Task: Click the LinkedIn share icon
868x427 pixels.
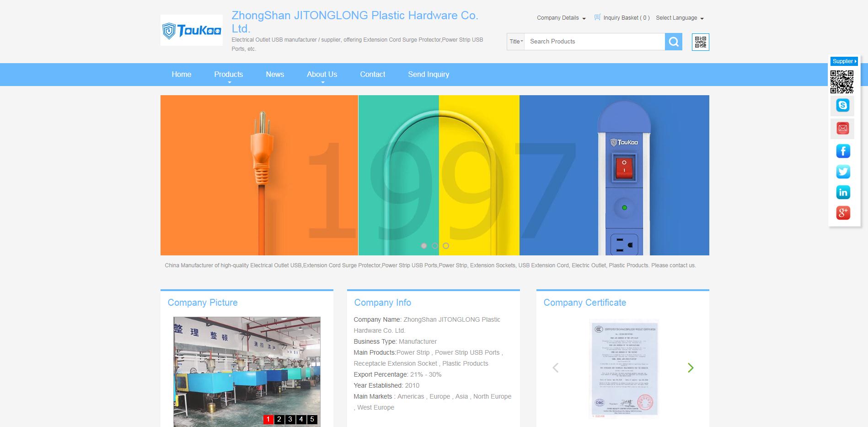Action: [x=842, y=192]
